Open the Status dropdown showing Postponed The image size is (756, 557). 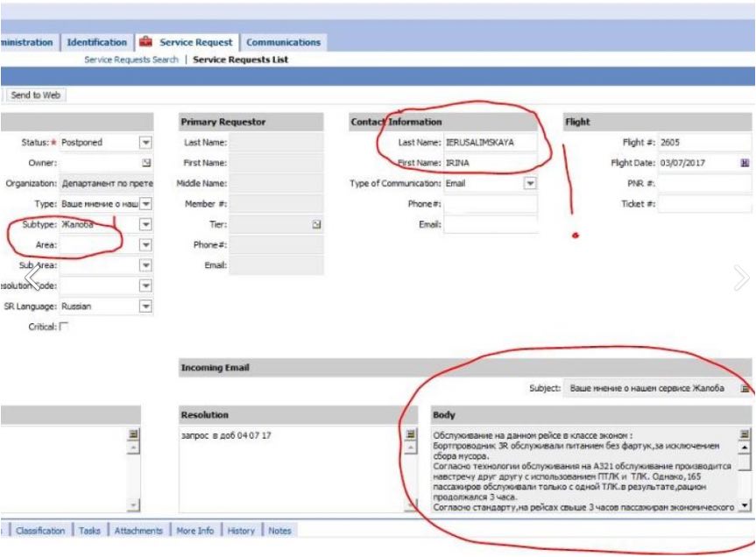click(145, 142)
